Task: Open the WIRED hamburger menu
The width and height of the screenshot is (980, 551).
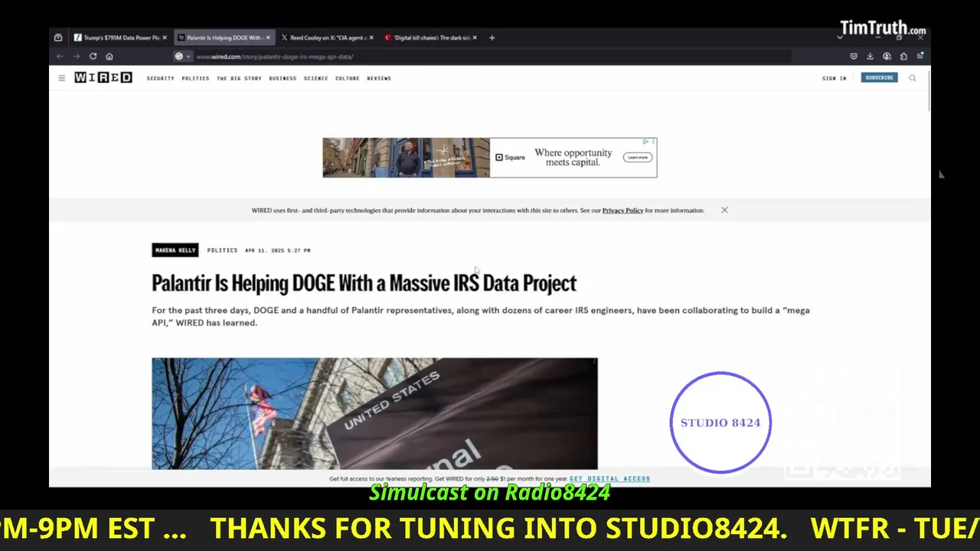Action: pos(62,78)
